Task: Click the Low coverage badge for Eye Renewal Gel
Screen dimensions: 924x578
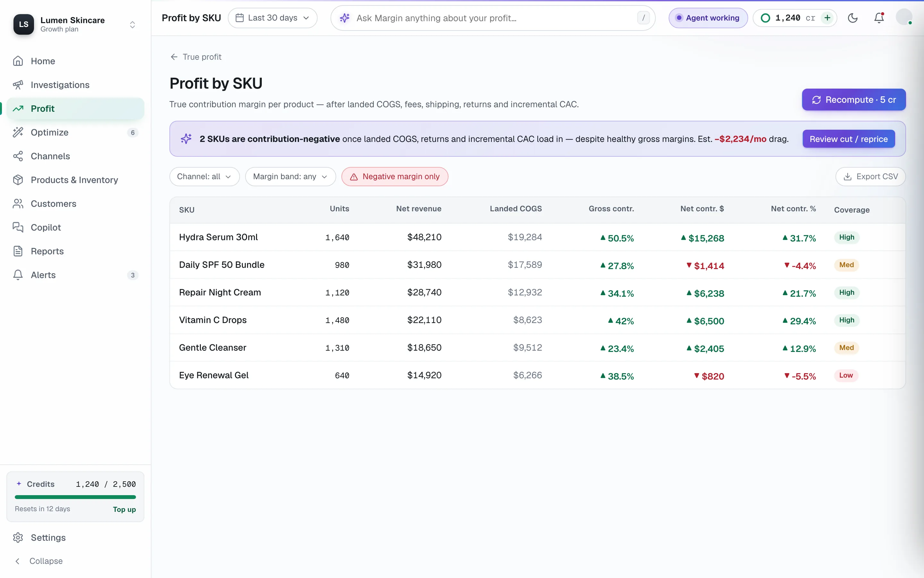Action: tap(846, 375)
